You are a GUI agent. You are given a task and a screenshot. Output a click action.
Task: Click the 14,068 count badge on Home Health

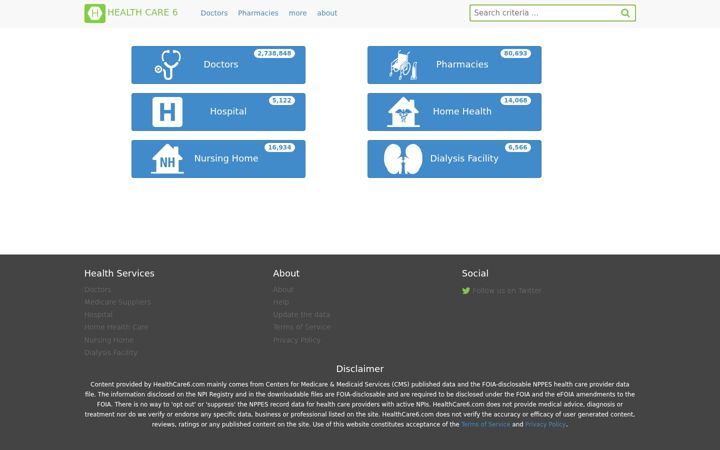point(516,100)
